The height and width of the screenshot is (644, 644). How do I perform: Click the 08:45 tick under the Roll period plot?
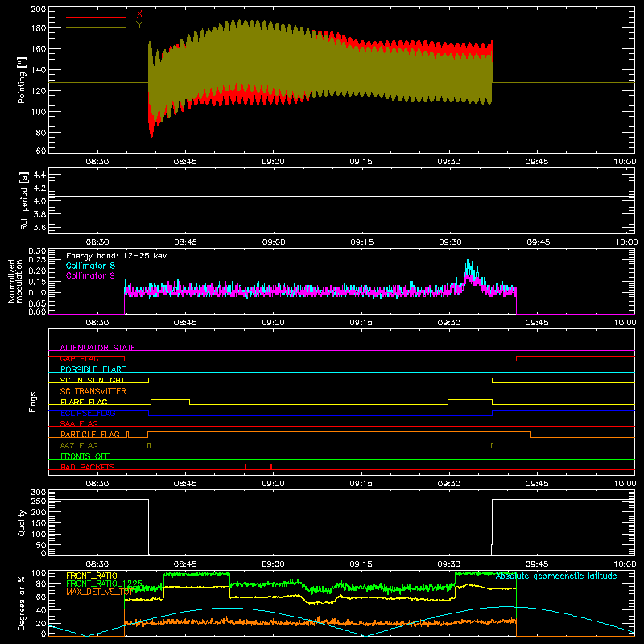[185, 242]
